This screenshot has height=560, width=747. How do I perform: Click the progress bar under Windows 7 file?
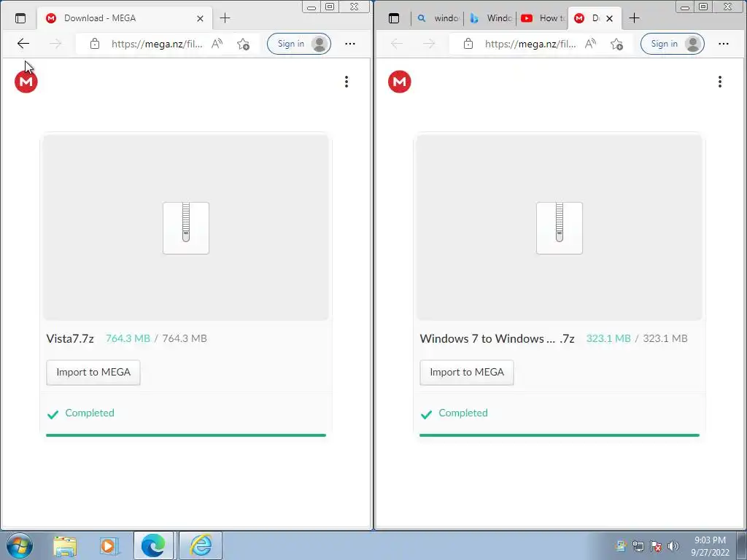pyautogui.click(x=560, y=435)
